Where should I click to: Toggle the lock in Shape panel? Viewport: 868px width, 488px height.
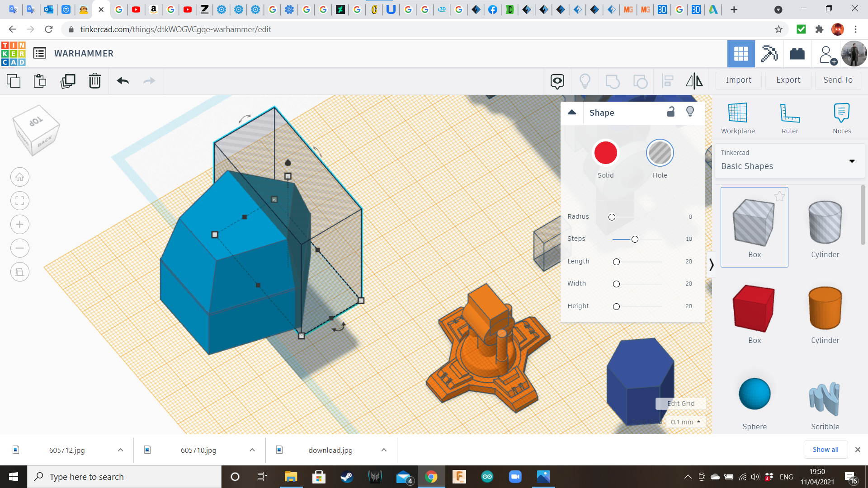tap(671, 112)
